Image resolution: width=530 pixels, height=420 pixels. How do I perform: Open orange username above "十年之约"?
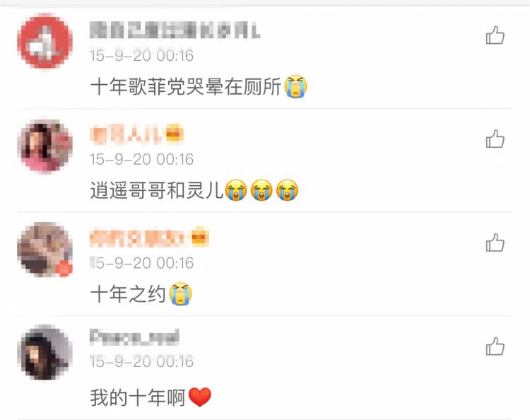(x=139, y=238)
